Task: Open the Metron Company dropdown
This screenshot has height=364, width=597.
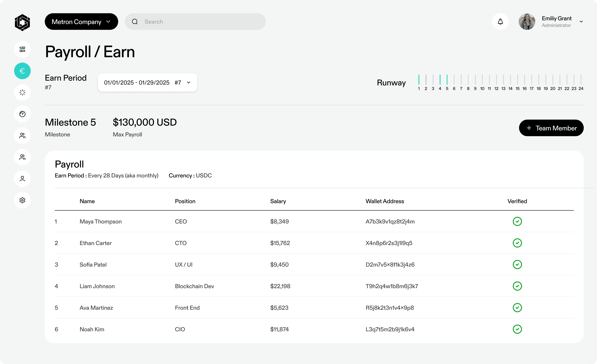Action: coord(81,22)
